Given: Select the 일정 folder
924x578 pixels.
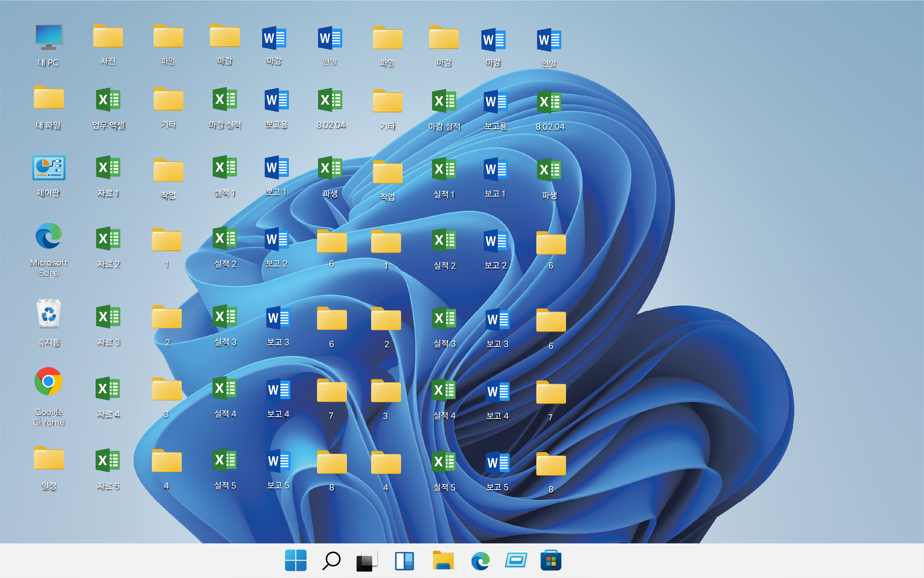Looking at the screenshot, I should [x=49, y=458].
